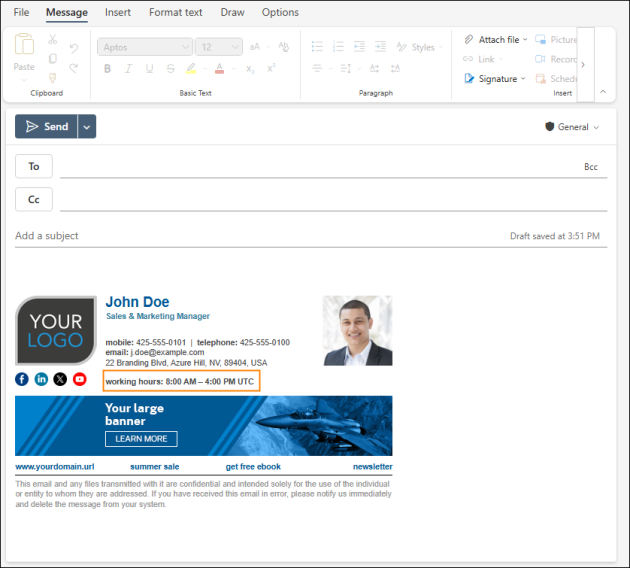Click the right-to-left text direction icon
Image resolution: width=630 pixels, height=568 pixels.
tap(395, 69)
